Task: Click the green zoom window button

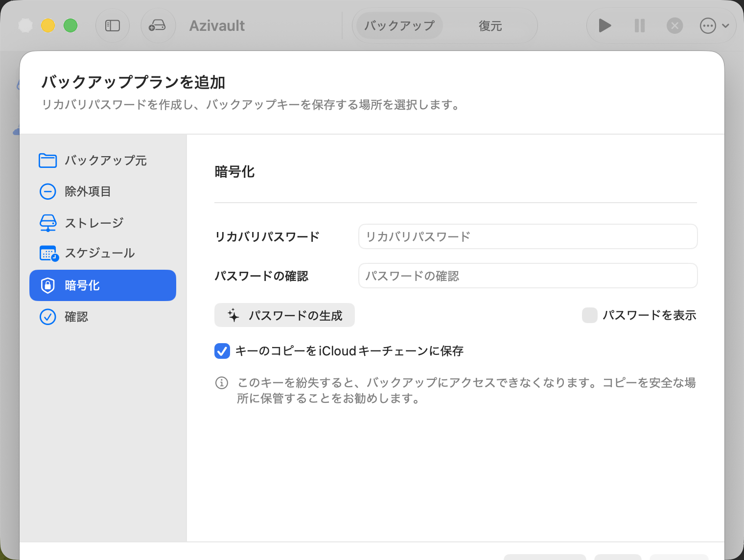Action: pyautogui.click(x=70, y=25)
